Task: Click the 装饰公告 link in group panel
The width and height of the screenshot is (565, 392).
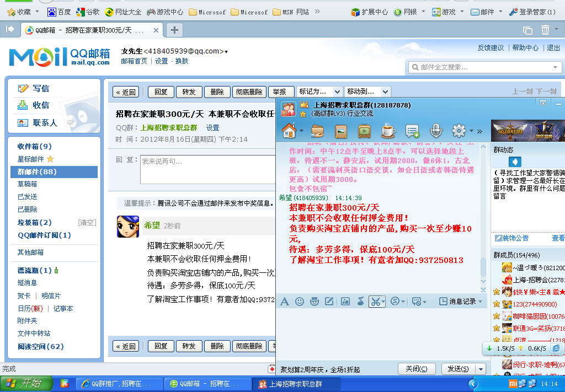Action: click(512, 238)
